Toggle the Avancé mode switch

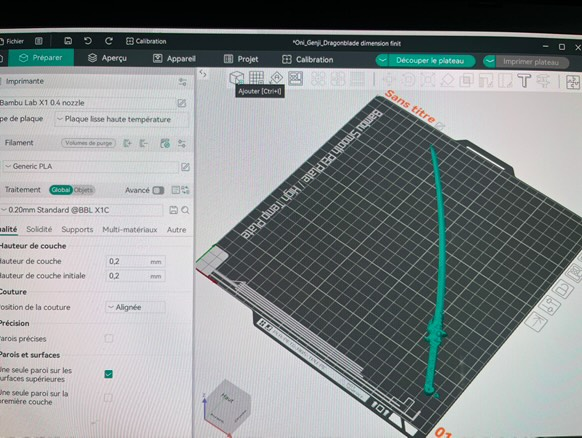click(158, 190)
